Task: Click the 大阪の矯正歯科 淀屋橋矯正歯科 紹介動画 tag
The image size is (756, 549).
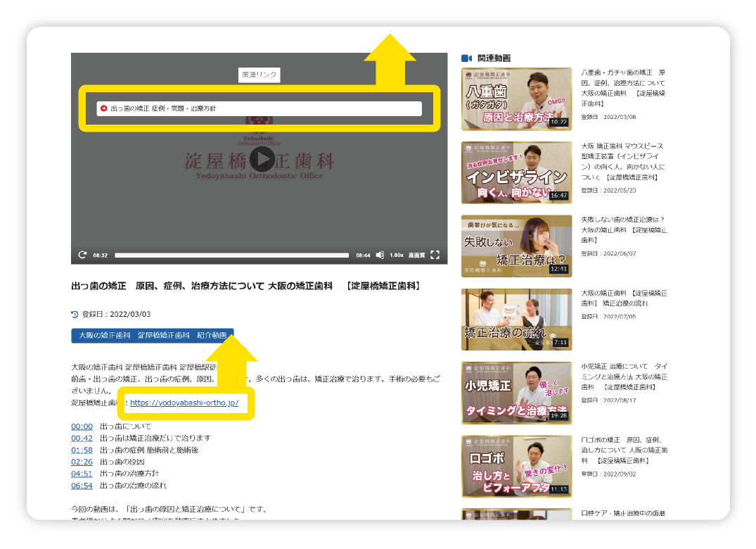Action: [152, 336]
